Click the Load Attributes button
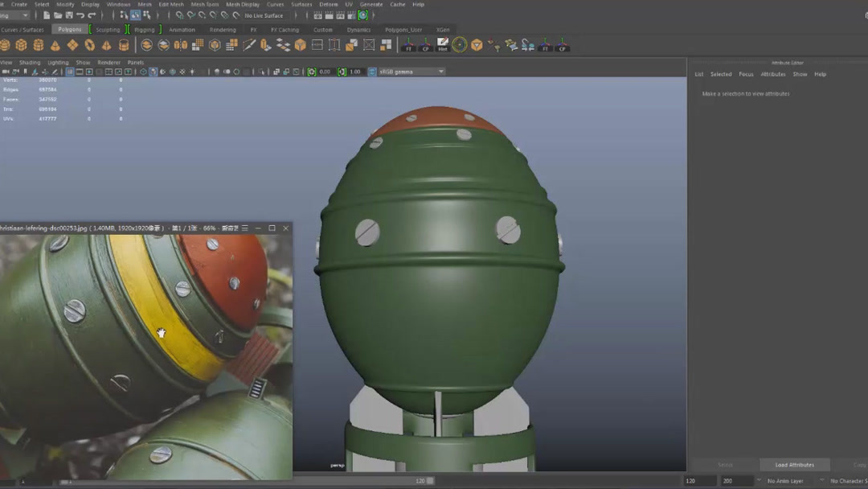This screenshot has height=489, width=868. click(794, 465)
